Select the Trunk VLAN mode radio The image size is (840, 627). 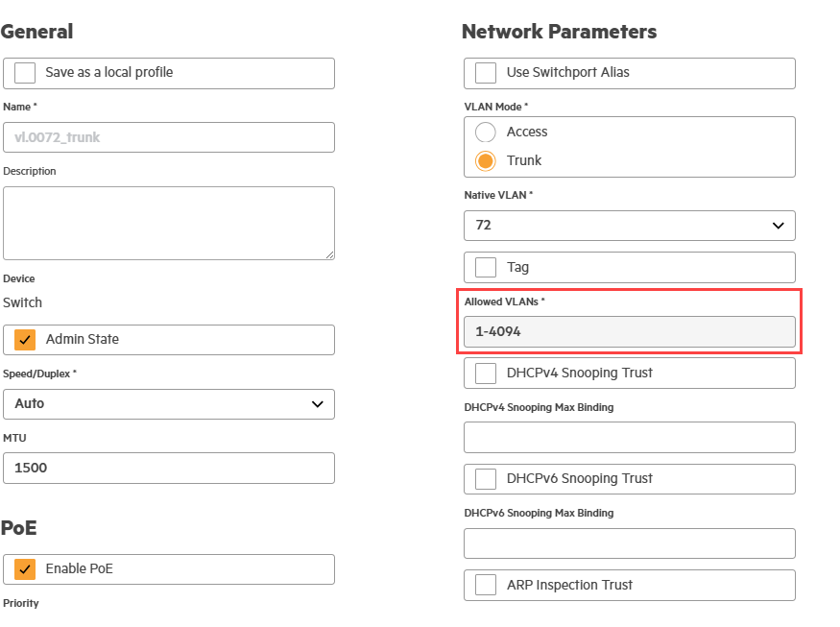pyautogui.click(x=487, y=161)
